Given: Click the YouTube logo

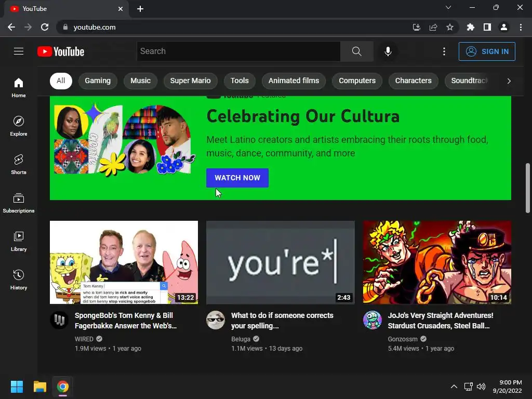Looking at the screenshot, I should point(61,51).
